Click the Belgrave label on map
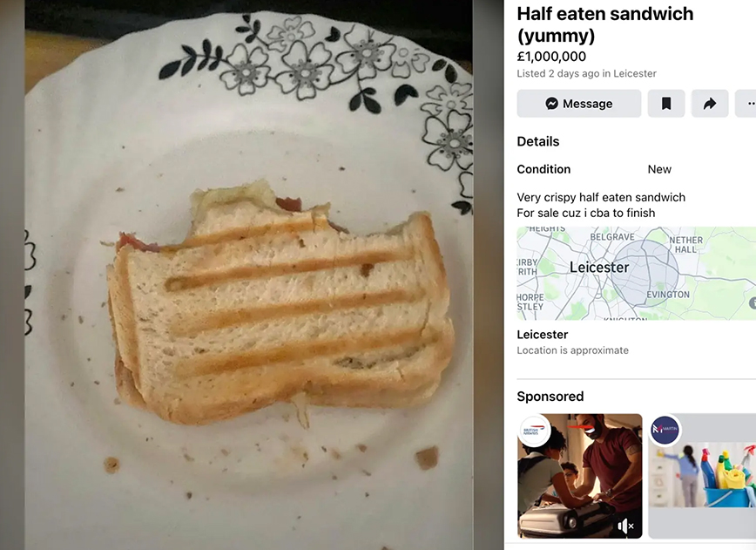Image resolution: width=756 pixels, height=550 pixels. [612, 237]
